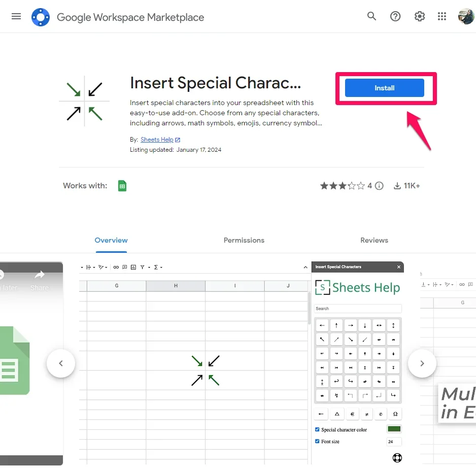Viewport: 476px width, 468px height.
Task: Open the main hamburger menu
Action: pos(16,16)
